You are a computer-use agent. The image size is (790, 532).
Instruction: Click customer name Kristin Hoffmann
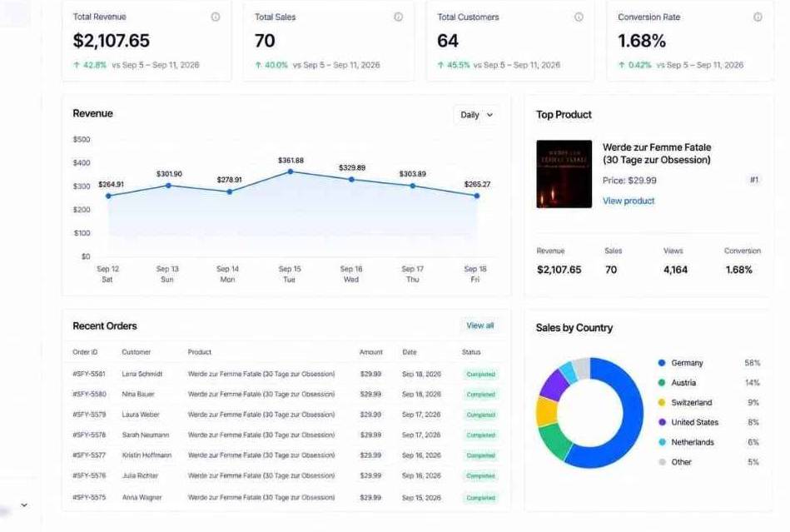click(147, 455)
